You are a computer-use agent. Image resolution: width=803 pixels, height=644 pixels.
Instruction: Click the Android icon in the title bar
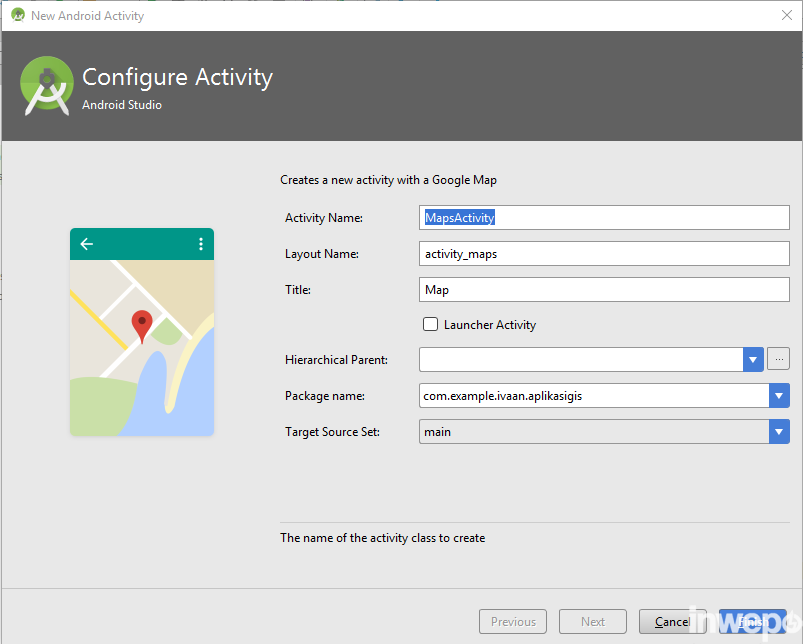[x=17, y=15]
